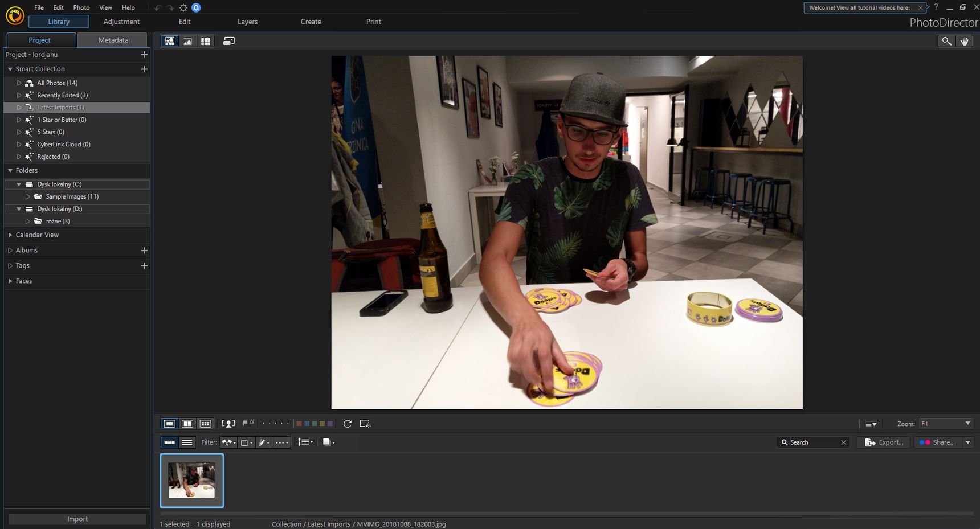This screenshot has width=980, height=529.
Task: Open the File menu
Action: click(39, 7)
